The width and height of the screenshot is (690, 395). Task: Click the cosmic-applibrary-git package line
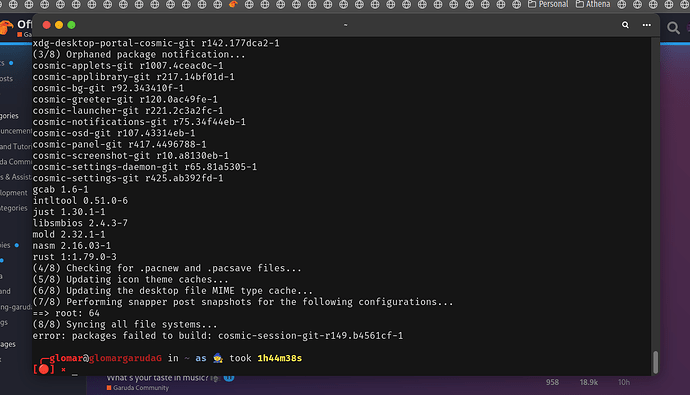(x=133, y=77)
